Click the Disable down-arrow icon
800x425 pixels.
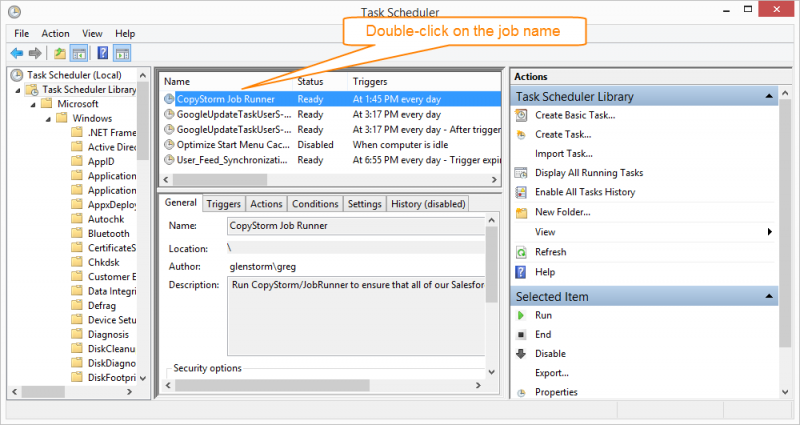click(521, 354)
